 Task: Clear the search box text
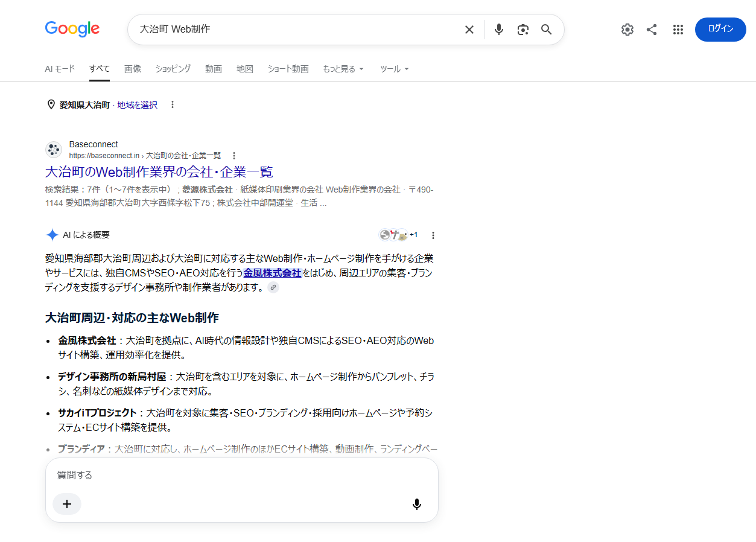(x=469, y=30)
